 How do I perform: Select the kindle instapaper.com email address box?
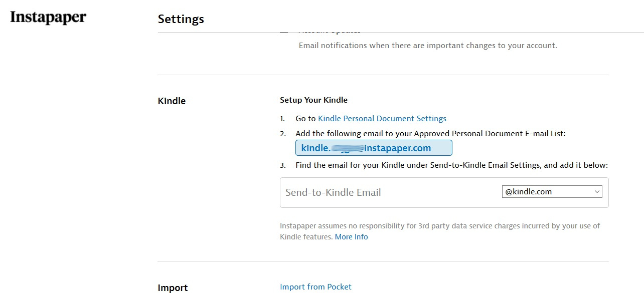[x=374, y=148]
